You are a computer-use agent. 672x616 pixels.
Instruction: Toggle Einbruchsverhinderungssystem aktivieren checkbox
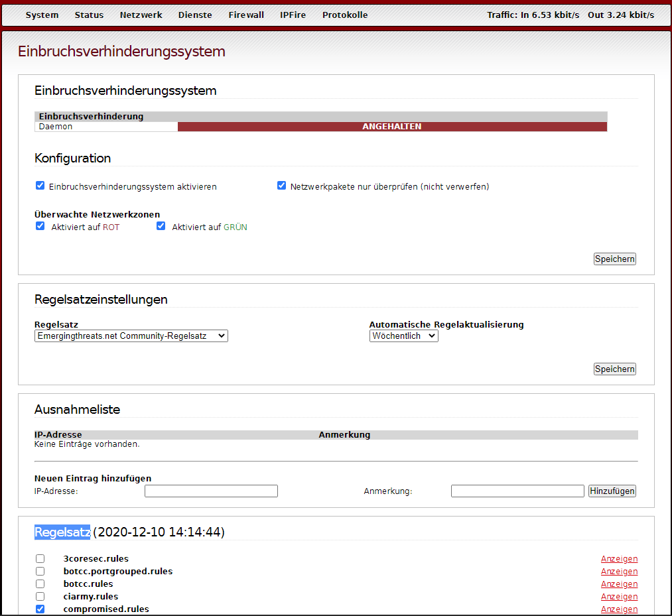point(40,186)
